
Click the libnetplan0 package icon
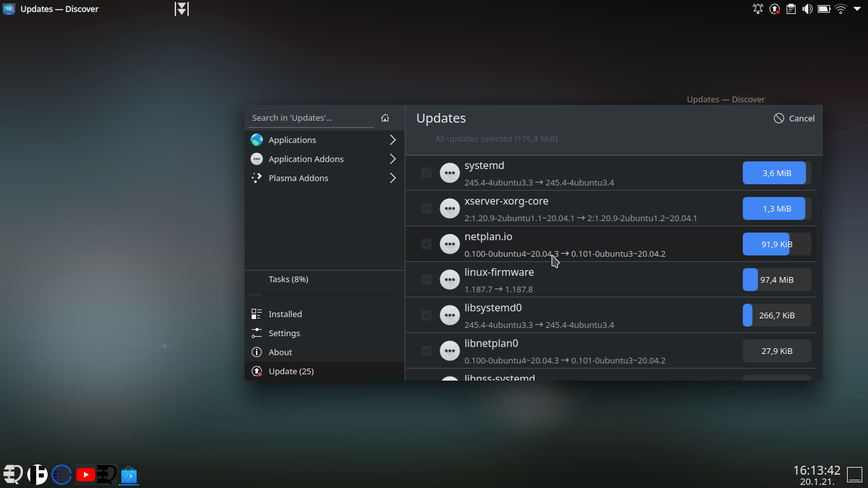pos(450,351)
